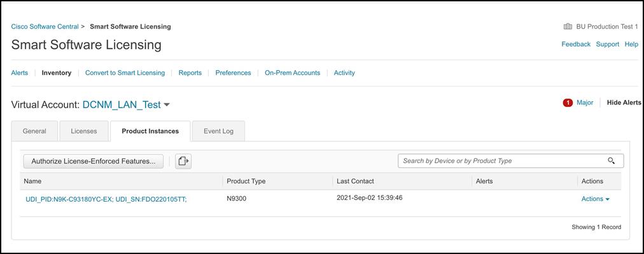Click the BU Production Test 1 account
Screen dimensions: 644x254
coord(601,27)
